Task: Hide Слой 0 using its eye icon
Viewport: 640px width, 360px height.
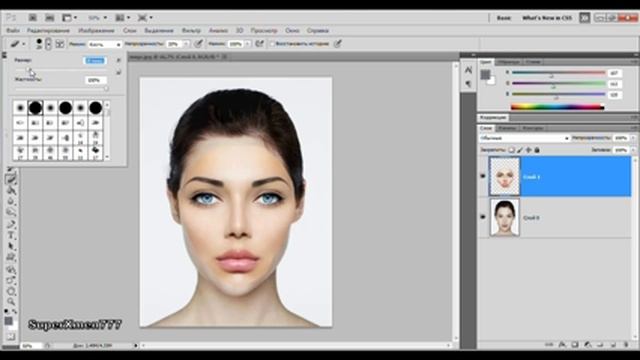Action: pyautogui.click(x=483, y=217)
